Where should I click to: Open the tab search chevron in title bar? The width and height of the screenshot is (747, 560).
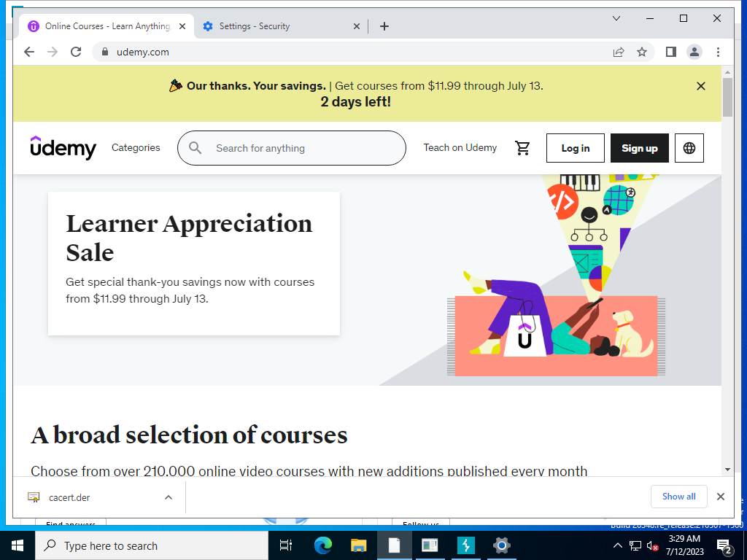616,18
